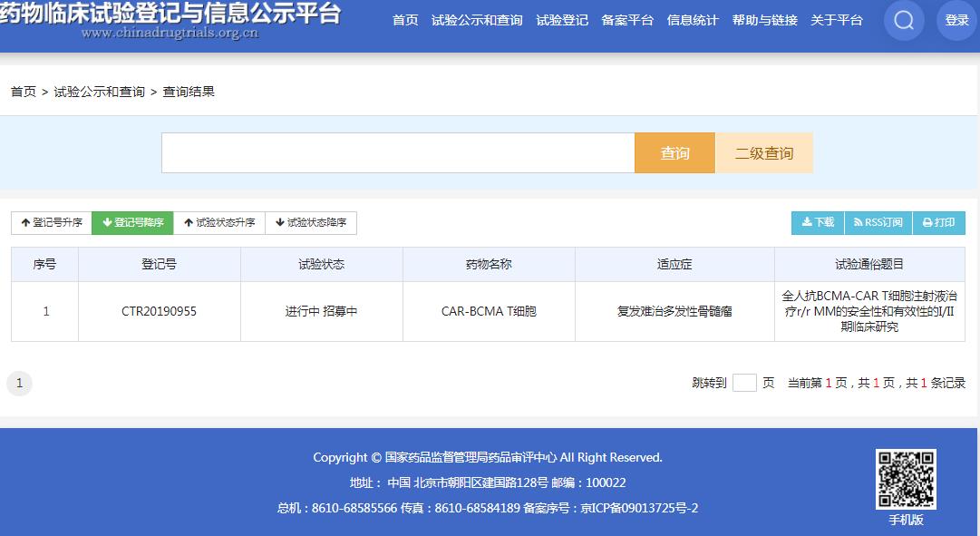Sort by 试验状态降序 descending

[x=310, y=223]
